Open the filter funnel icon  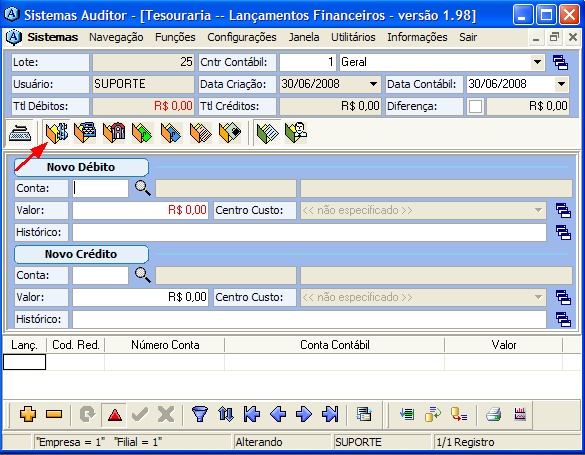[200, 414]
